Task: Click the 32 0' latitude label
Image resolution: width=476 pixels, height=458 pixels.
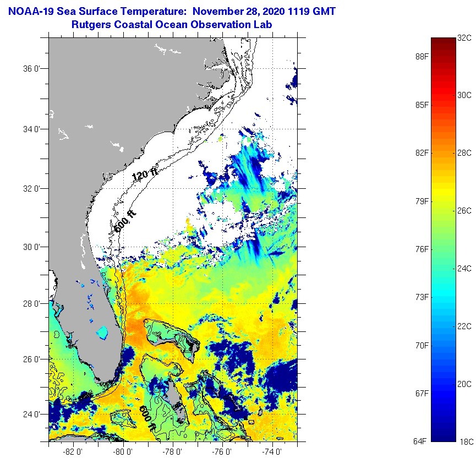Action: tap(31, 188)
